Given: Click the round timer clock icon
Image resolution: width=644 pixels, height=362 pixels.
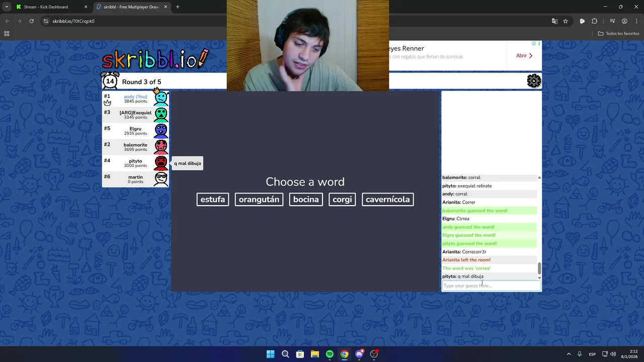Looking at the screenshot, I should (110, 81).
